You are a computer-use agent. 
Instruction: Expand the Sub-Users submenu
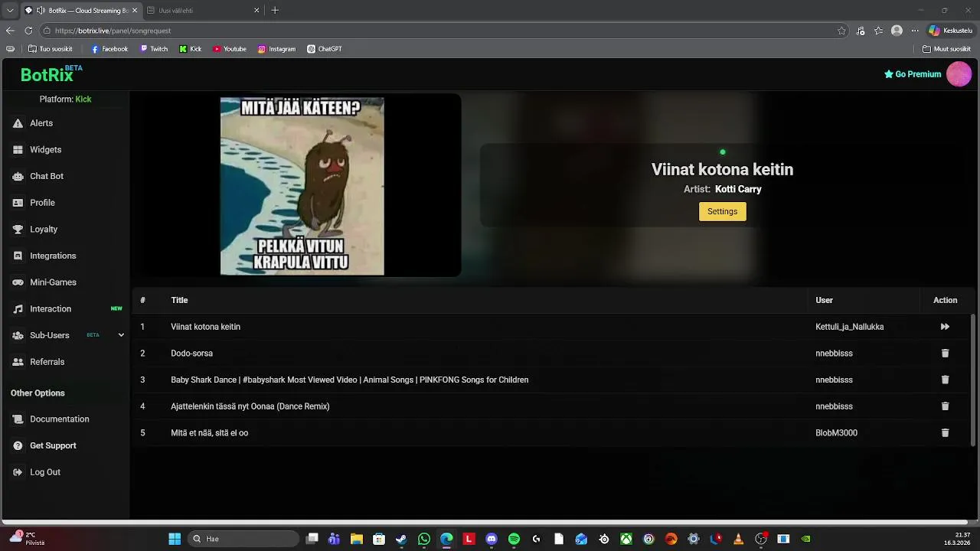pyautogui.click(x=121, y=335)
